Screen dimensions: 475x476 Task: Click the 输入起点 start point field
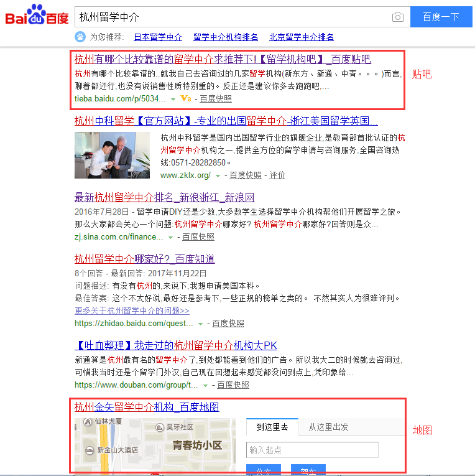[312, 450]
